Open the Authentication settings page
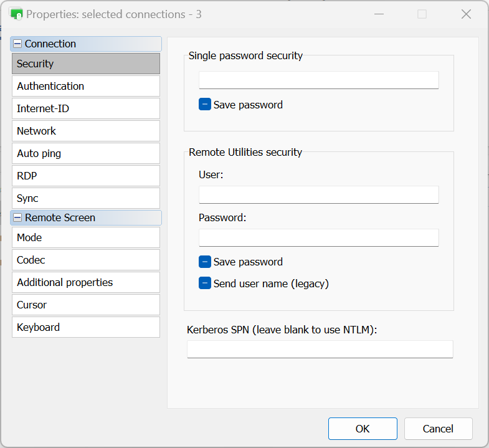The image size is (489, 448). (86, 86)
